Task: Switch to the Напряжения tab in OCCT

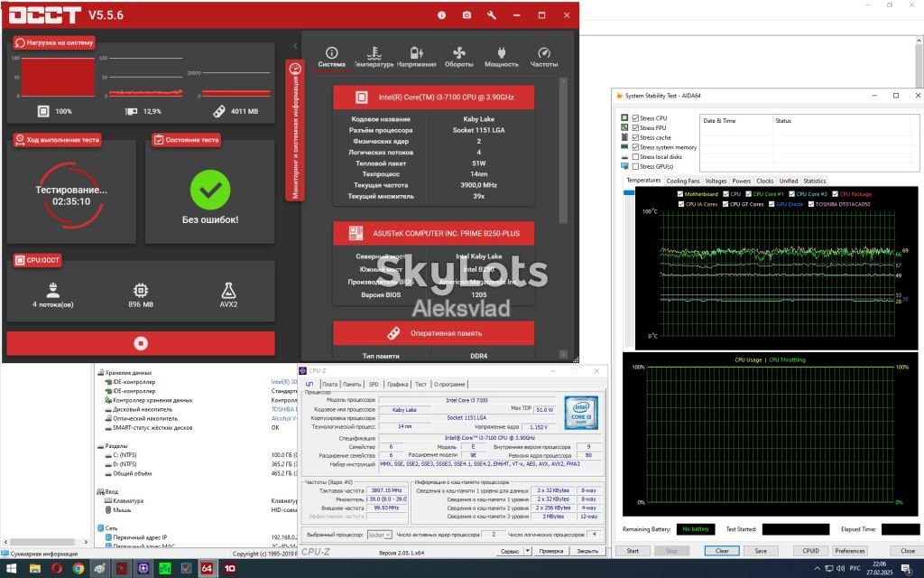Action: tap(417, 57)
